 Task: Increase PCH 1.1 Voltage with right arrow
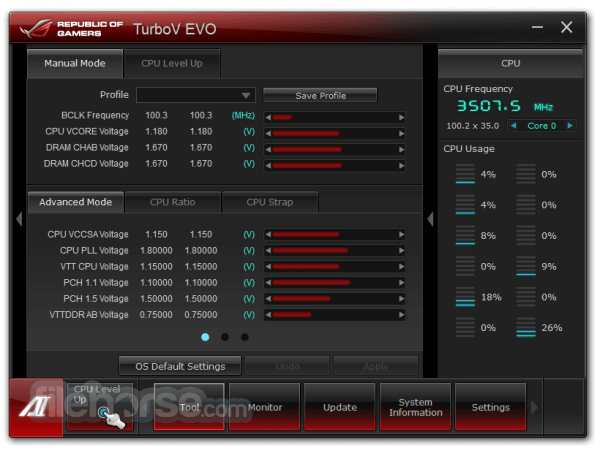(x=401, y=283)
